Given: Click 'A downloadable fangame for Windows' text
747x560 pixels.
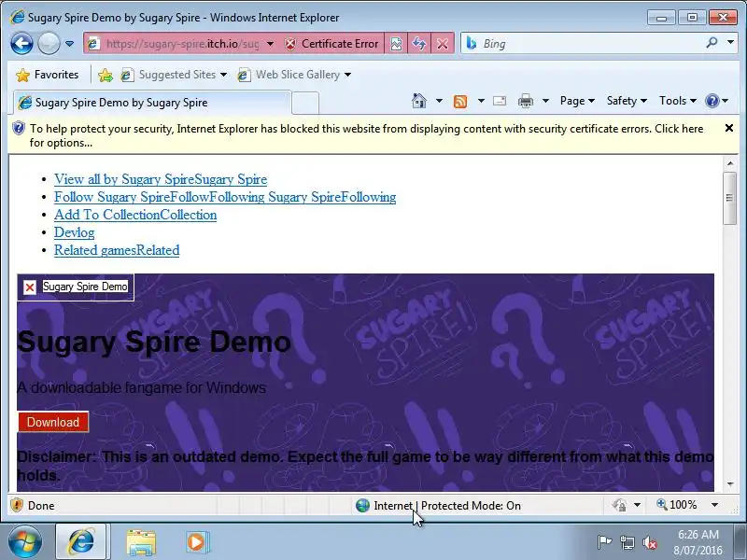Looking at the screenshot, I should (x=141, y=387).
